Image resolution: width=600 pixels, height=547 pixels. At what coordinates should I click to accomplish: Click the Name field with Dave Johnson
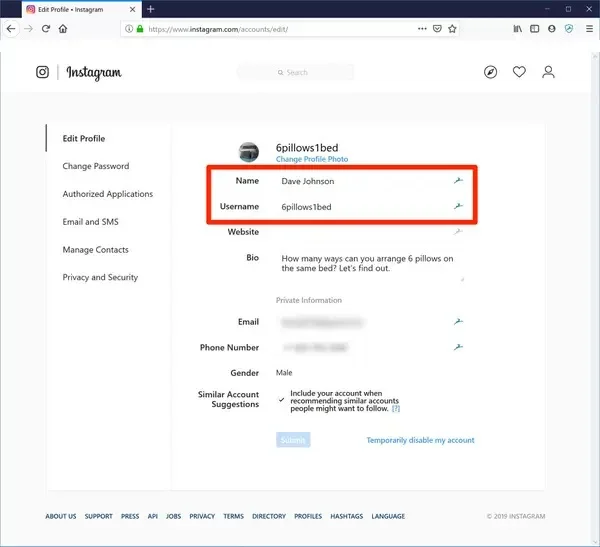click(360, 181)
